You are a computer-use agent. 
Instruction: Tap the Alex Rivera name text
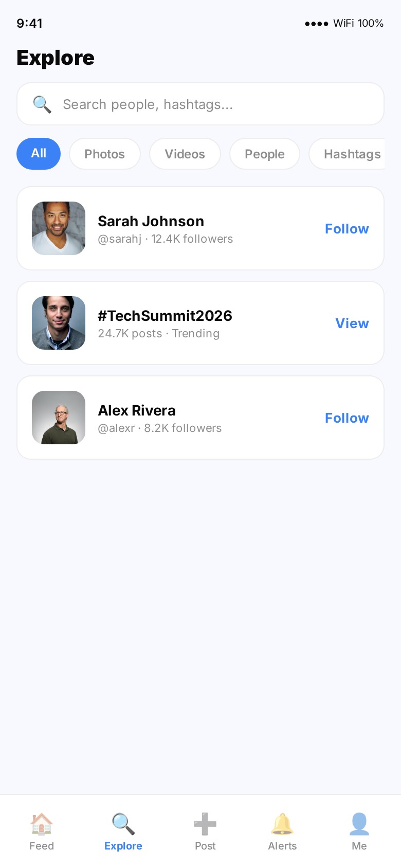tap(137, 410)
